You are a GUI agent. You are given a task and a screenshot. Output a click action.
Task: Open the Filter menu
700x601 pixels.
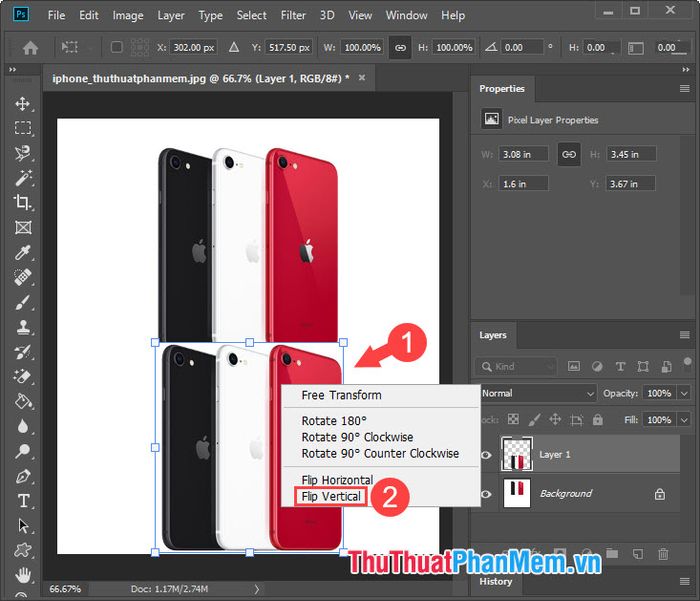click(x=293, y=15)
